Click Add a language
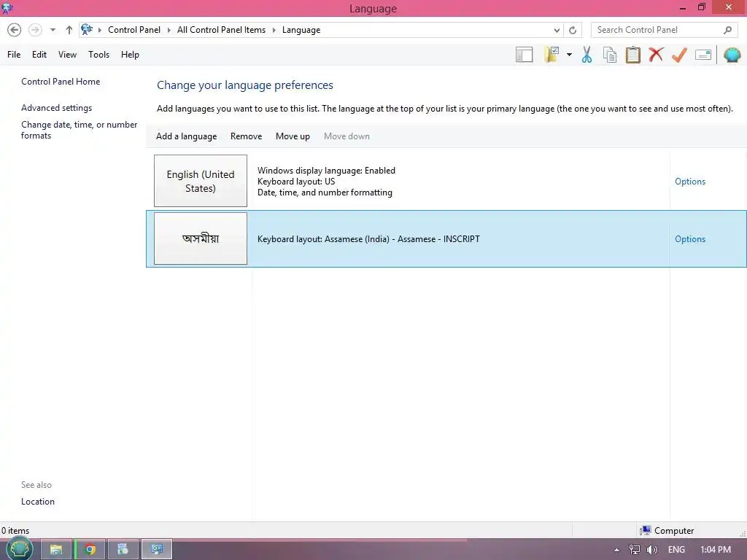 click(x=186, y=136)
